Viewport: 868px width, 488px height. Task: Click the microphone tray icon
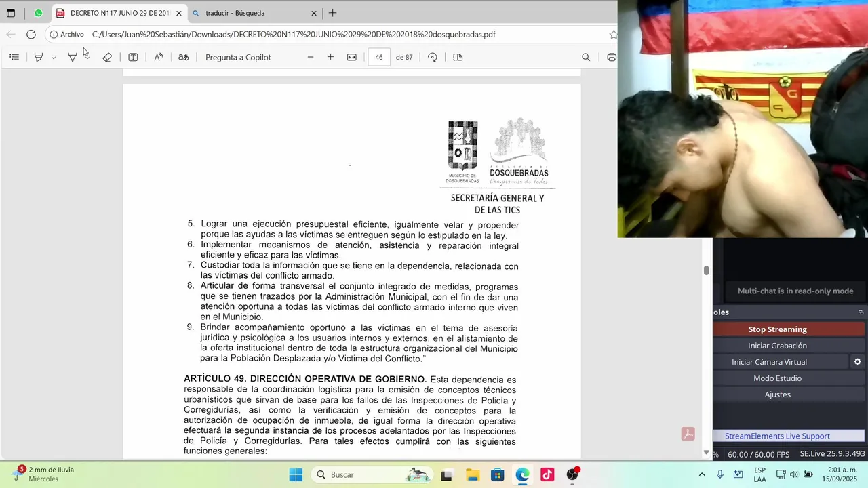tap(720, 474)
